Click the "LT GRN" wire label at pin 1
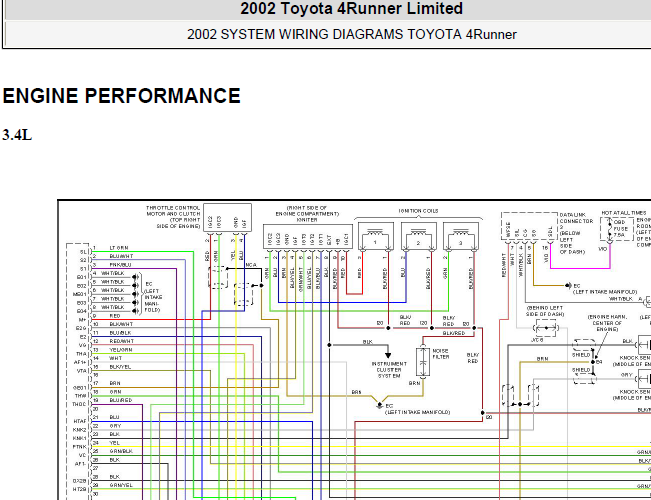The width and height of the screenshot is (651, 500). [x=119, y=248]
